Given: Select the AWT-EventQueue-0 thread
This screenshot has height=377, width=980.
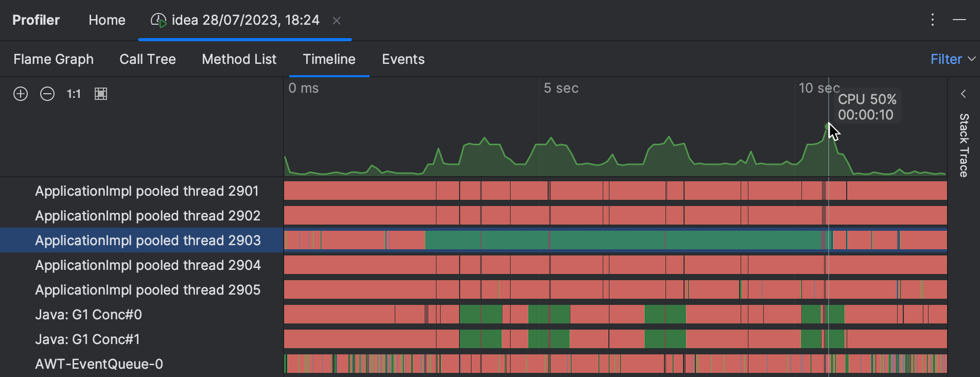Looking at the screenshot, I should point(99,364).
